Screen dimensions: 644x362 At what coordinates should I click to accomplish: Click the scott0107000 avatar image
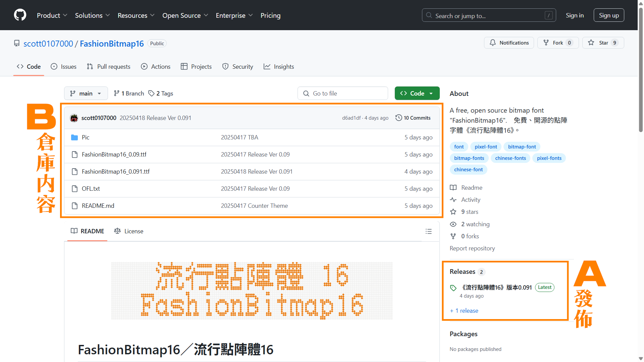74,118
